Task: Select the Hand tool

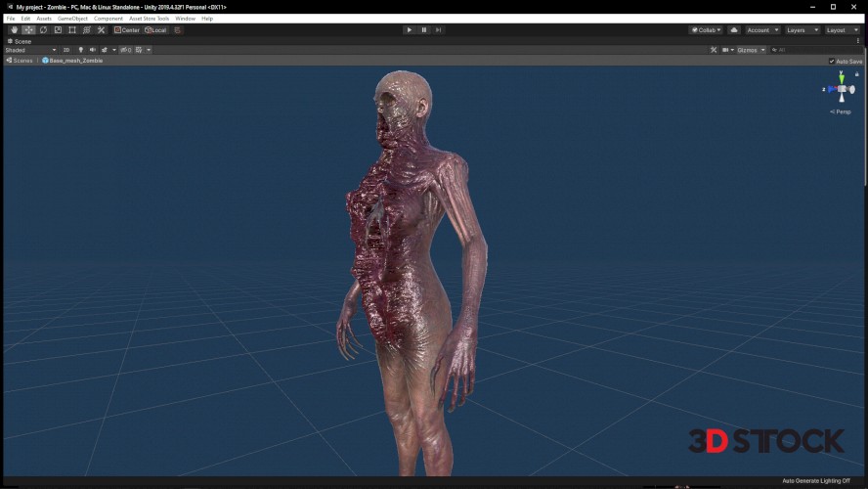Action: pyautogui.click(x=15, y=30)
